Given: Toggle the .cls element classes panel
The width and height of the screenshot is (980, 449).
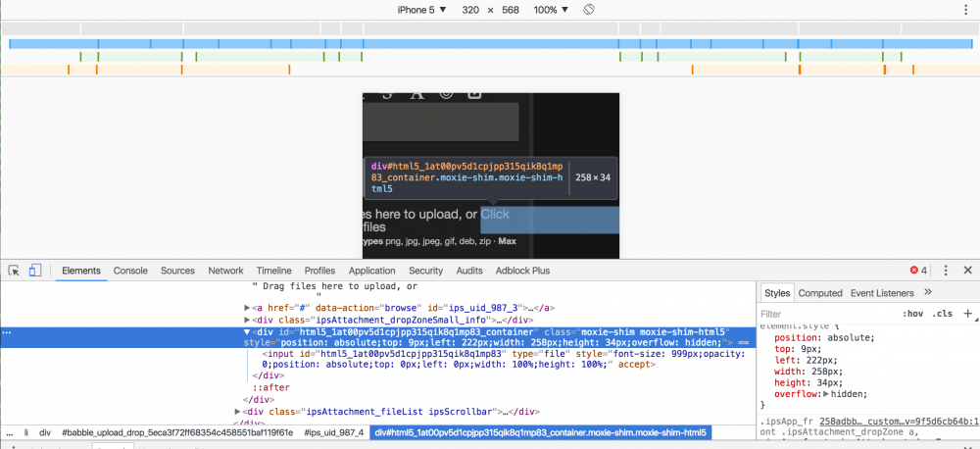Looking at the screenshot, I should point(942,314).
